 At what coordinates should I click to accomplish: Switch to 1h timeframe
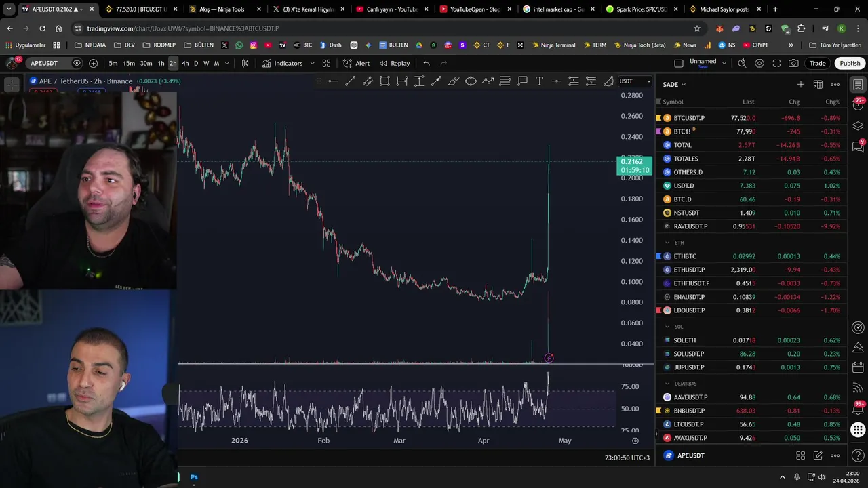[161, 63]
